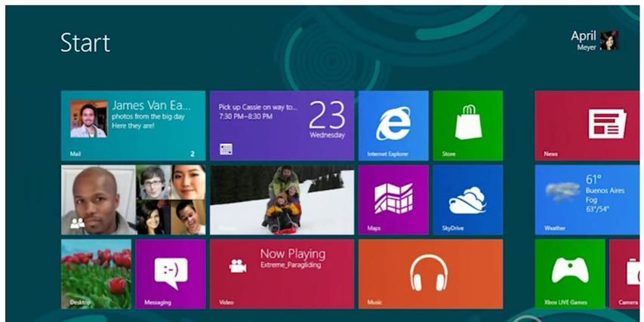Viewport: 644px width, 322px height.
Task: Open the Internet Explorer tile
Action: (393, 125)
